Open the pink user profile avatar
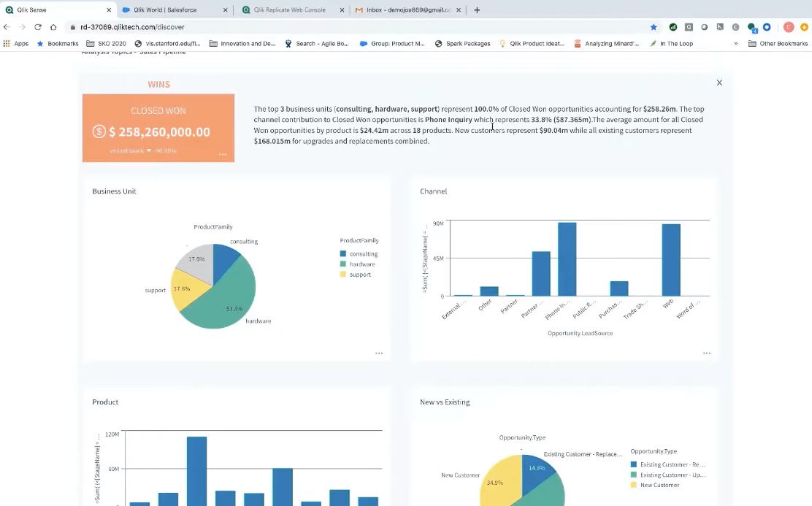Screen dimensions: 812x506 coord(789,27)
